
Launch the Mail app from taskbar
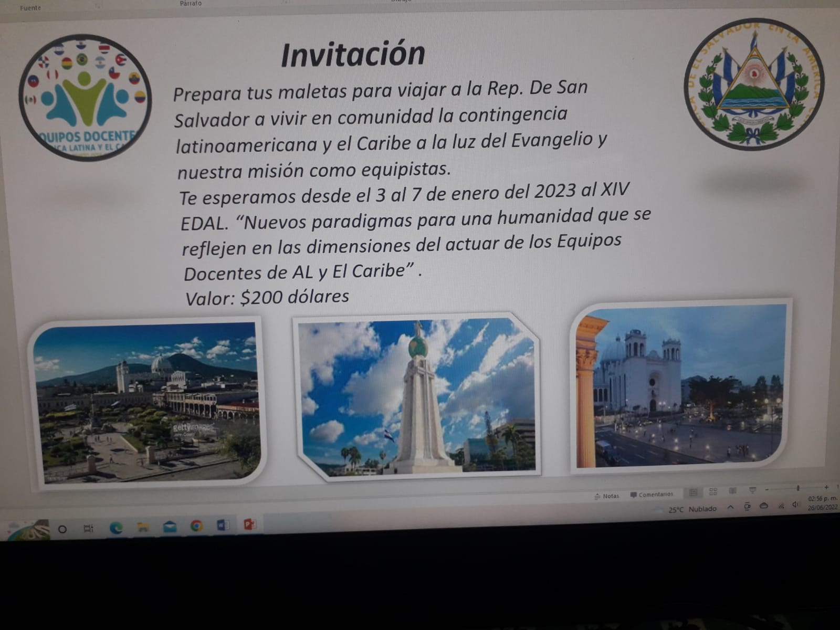click(x=170, y=527)
